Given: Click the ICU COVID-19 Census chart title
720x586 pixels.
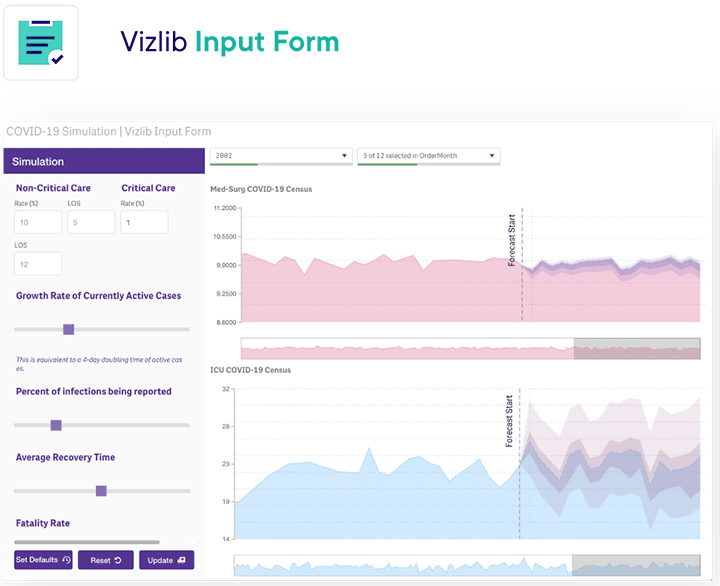Looking at the screenshot, I should pos(250,370).
